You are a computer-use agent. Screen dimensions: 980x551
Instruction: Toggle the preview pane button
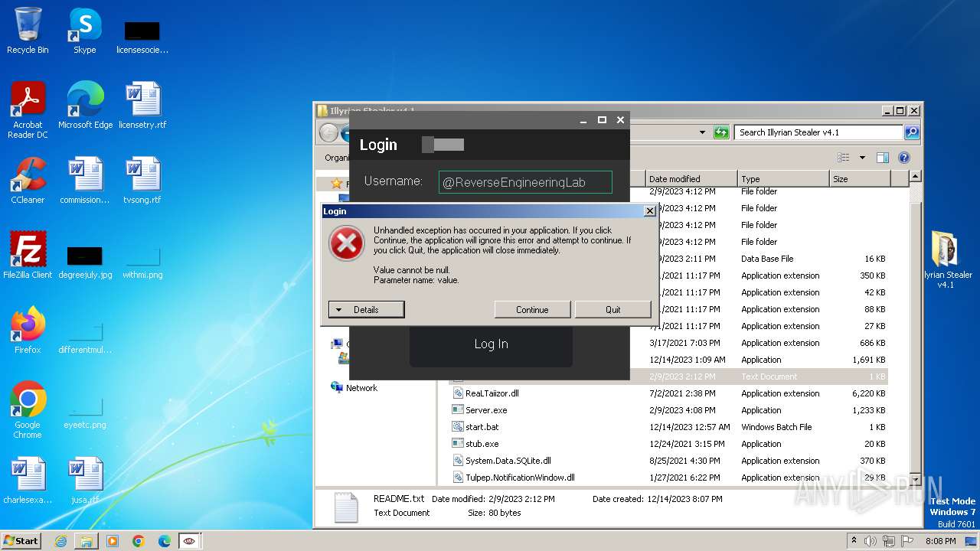point(883,158)
